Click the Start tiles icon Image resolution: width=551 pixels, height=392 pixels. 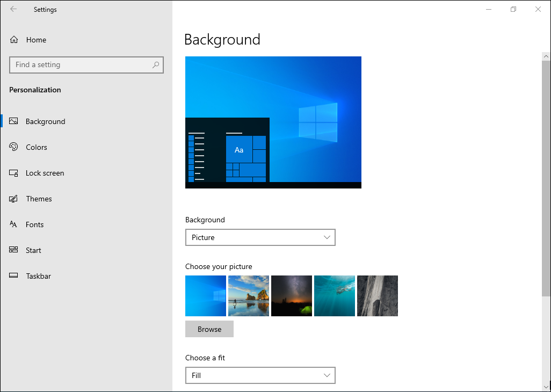click(13, 250)
